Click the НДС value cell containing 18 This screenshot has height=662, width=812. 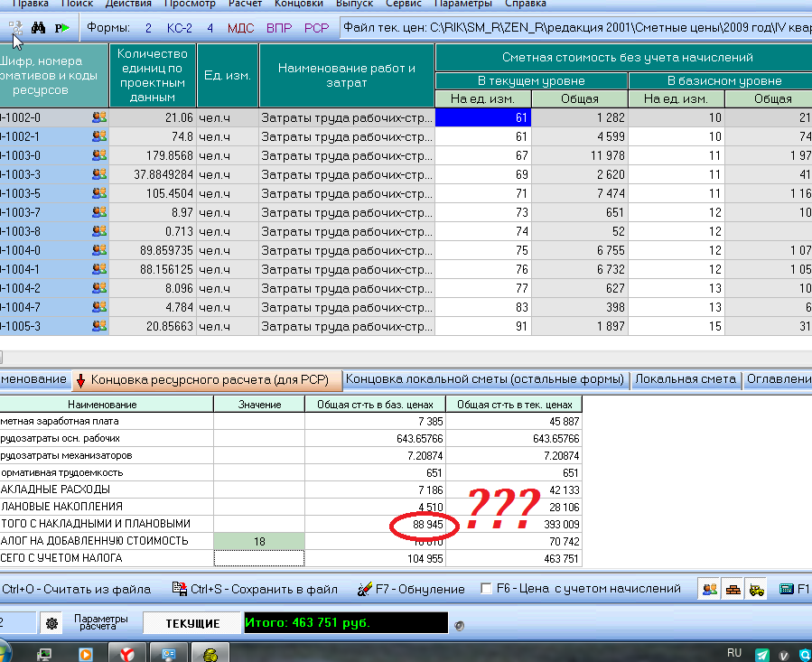pos(258,541)
